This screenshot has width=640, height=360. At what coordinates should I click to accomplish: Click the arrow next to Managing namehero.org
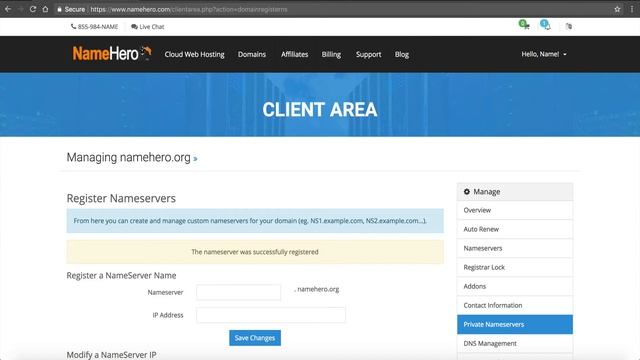point(196,159)
